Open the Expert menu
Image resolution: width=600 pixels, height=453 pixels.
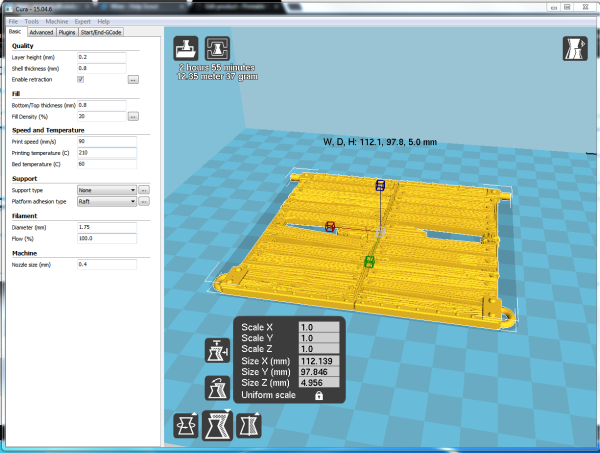[83, 21]
